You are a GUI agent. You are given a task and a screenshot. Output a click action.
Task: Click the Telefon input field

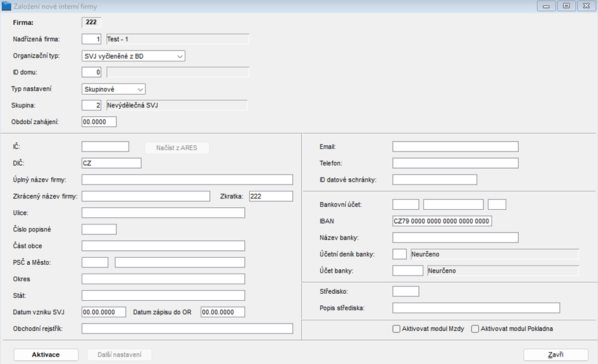point(456,163)
